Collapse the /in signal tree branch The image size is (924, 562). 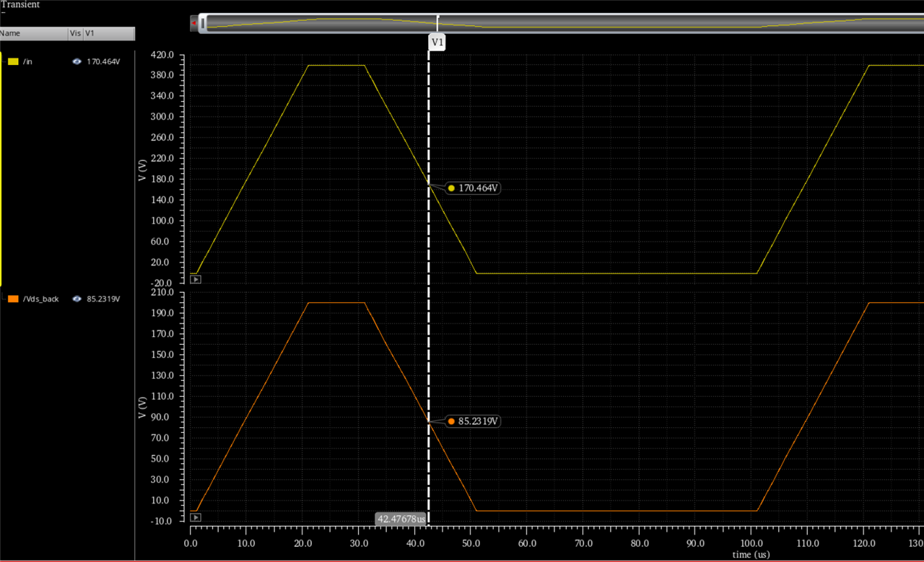(x=4, y=61)
